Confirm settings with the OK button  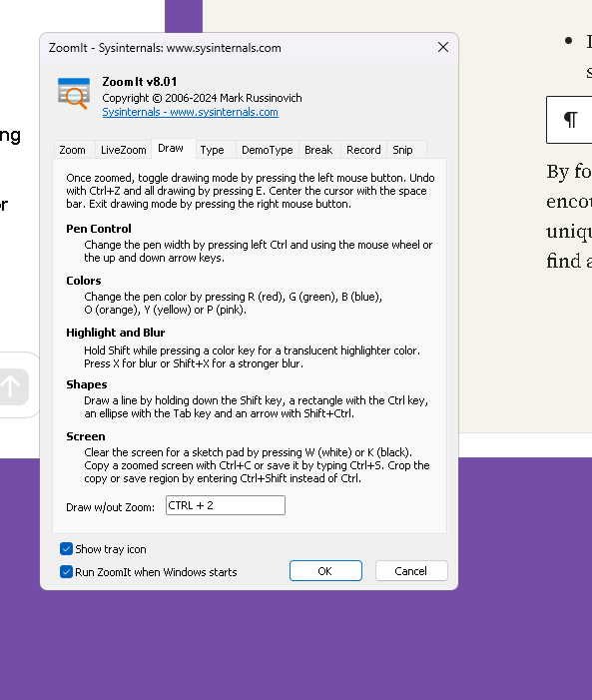(x=325, y=570)
